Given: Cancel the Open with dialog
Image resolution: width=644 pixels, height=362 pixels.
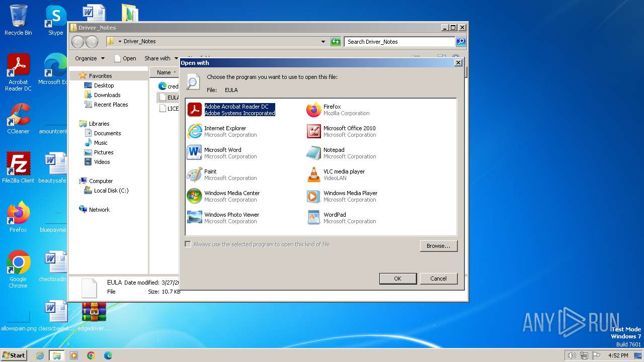Looking at the screenshot, I should coord(438,279).
